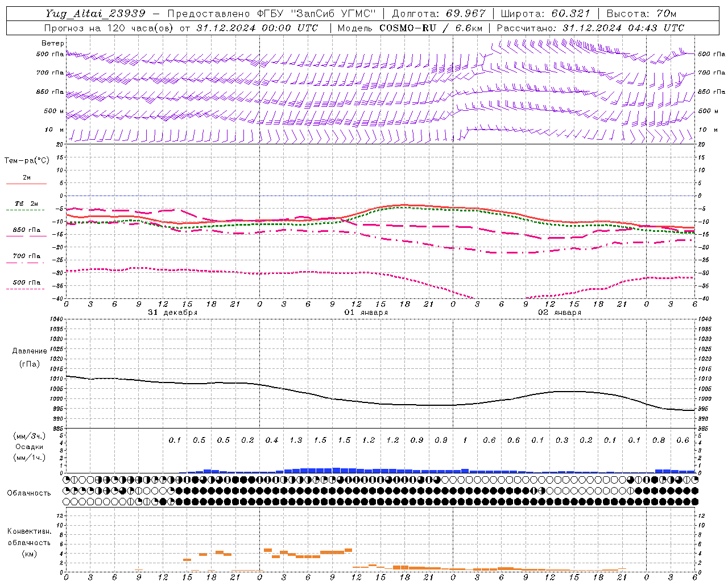Click the 20 label on left temperature axis

[x=61, y=144]
